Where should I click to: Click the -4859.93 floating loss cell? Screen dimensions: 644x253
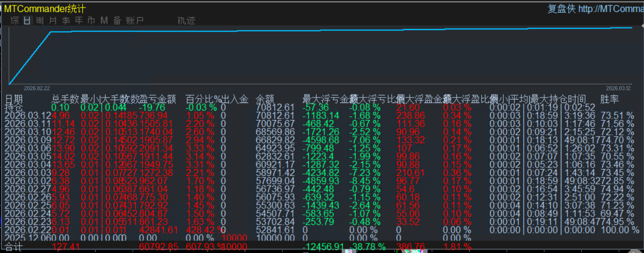tap(320, 180)
